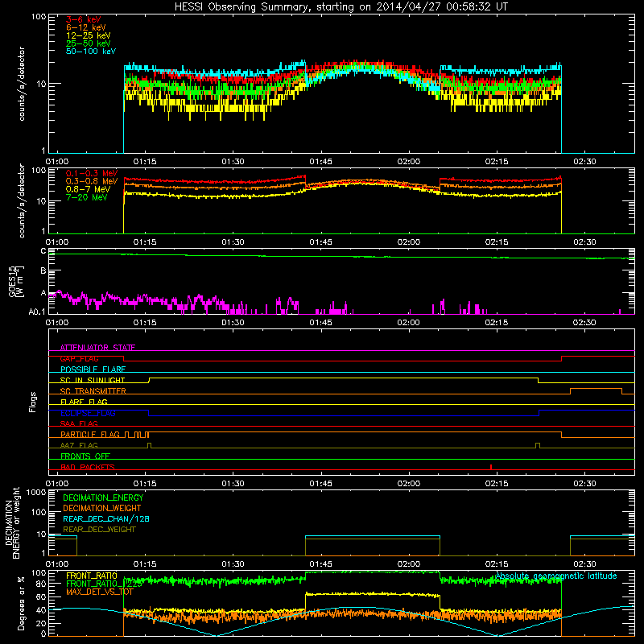Select the PARTICLE_FLAG label

[90, 435]
